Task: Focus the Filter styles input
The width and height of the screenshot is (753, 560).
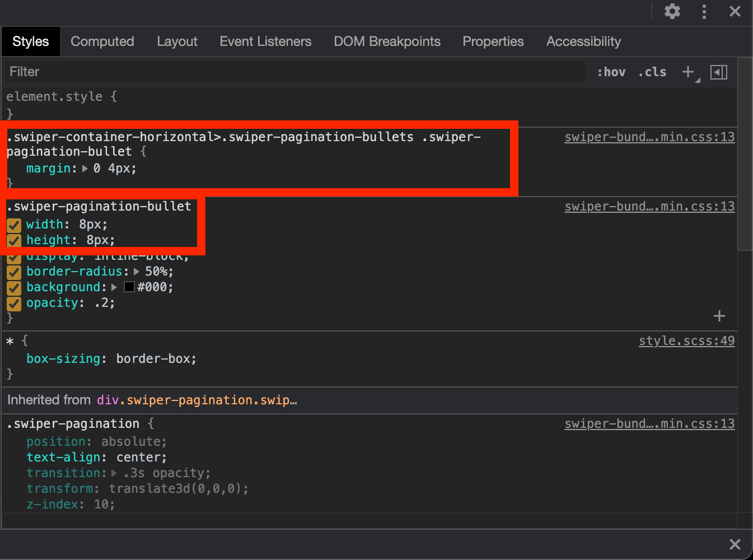Action: coord(296,72)
